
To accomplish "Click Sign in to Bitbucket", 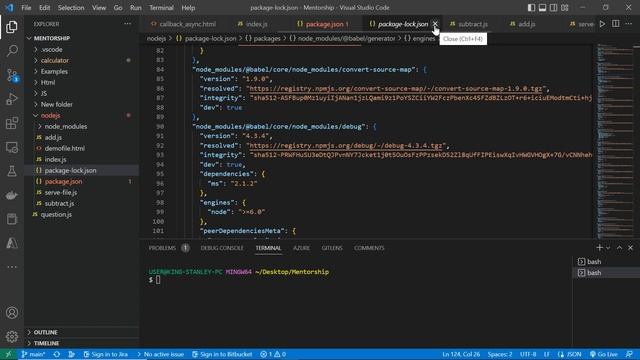I will click(222, 354).
